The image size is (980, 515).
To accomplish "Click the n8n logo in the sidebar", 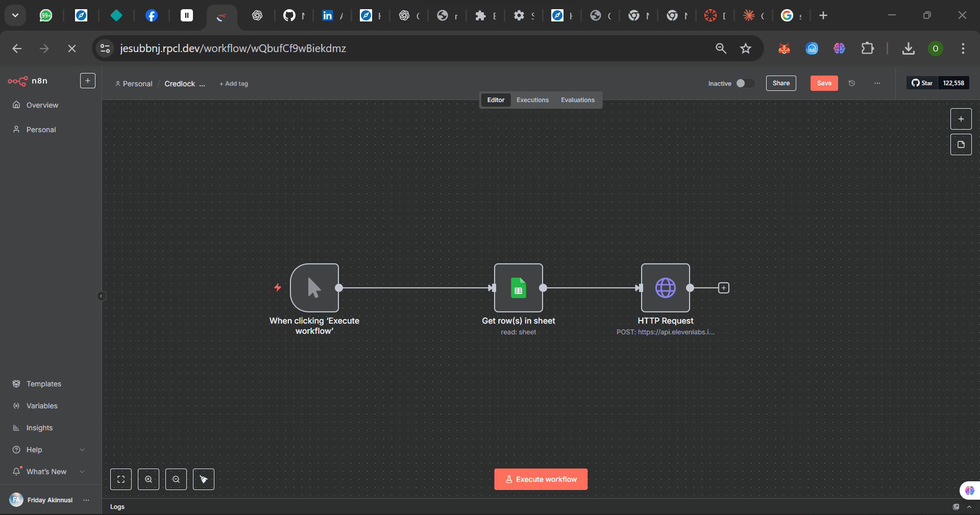I will 28,81.
